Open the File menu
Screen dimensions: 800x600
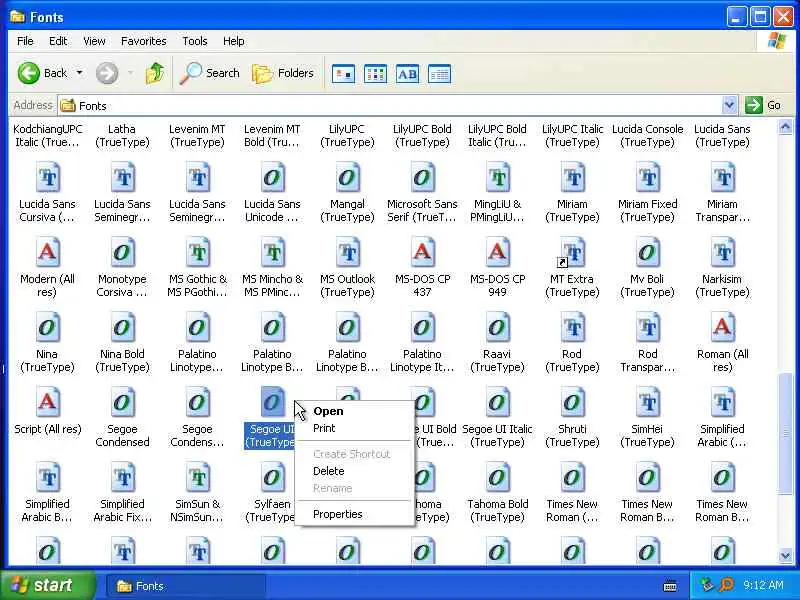tap(25, 41)
